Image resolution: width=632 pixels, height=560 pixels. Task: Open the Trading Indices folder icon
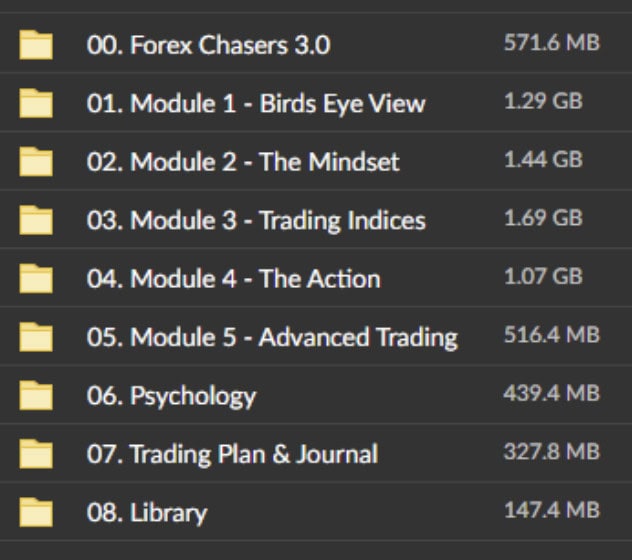coord(36,220)
